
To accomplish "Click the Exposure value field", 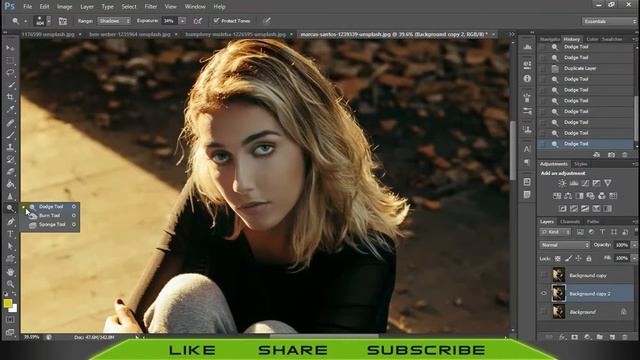I will coord(169,21).
